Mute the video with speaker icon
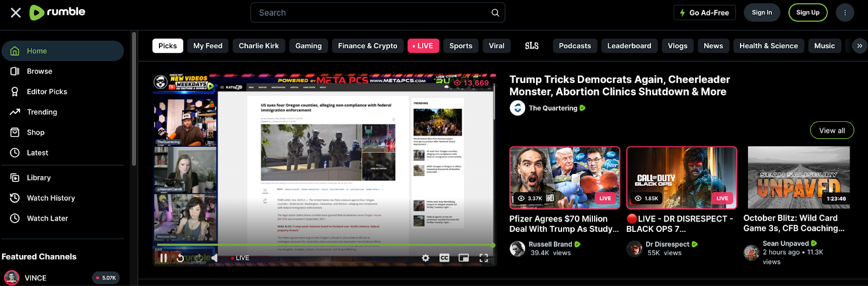Viewport: 868px width, 286px height. click(x=215, y=258)
